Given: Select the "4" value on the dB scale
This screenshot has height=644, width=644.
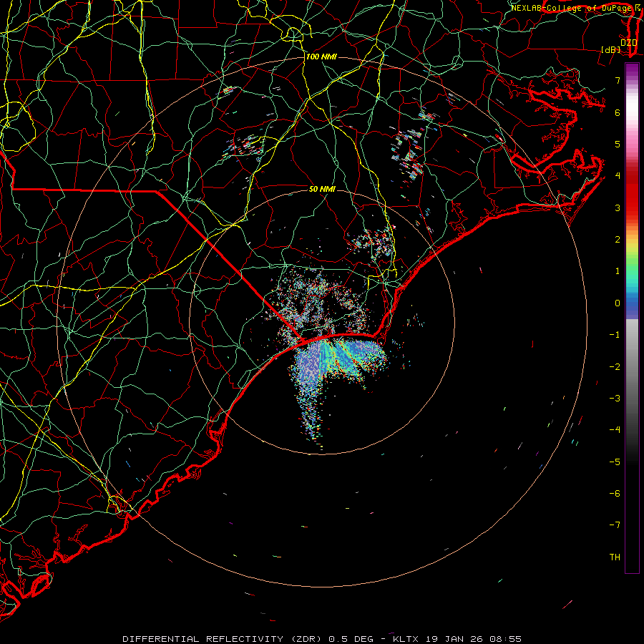Looking at the screenshot, I should click(x=618, y=176).
